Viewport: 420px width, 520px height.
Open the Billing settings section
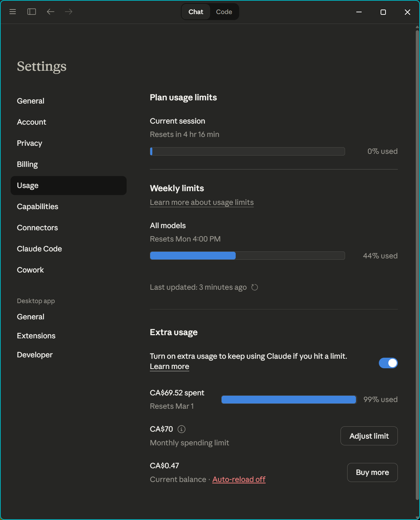pos(27,164)
